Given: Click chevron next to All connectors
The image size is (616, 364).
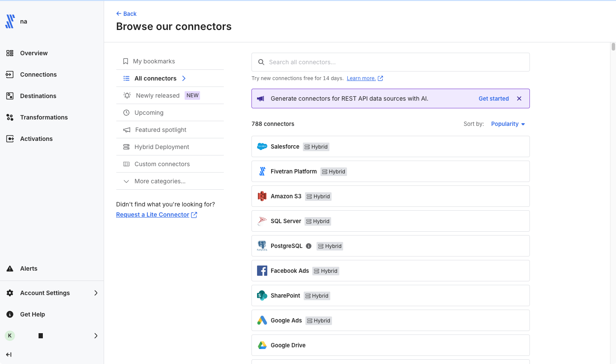Looking at the screenshot, I should pos(184,78).
